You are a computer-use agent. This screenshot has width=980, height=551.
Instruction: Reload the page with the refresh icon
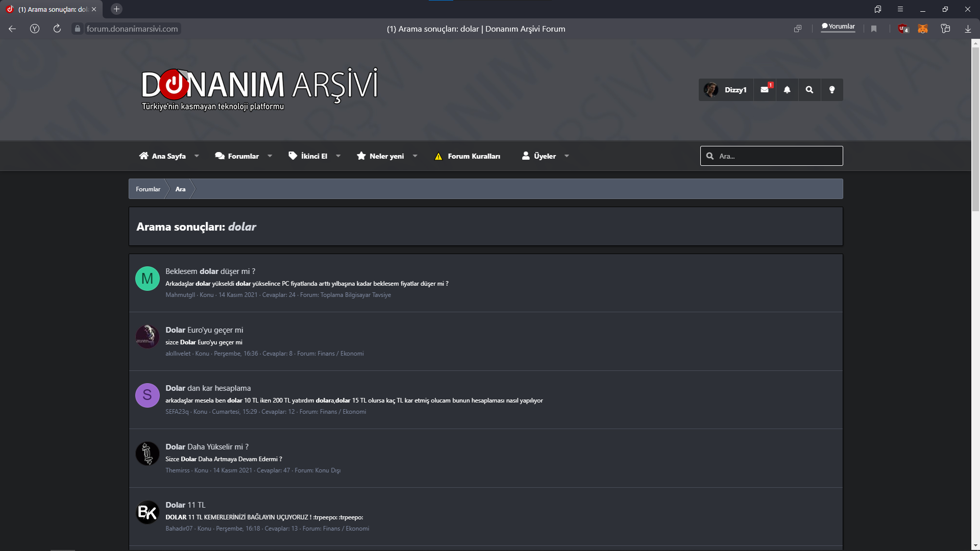point(57,29)
